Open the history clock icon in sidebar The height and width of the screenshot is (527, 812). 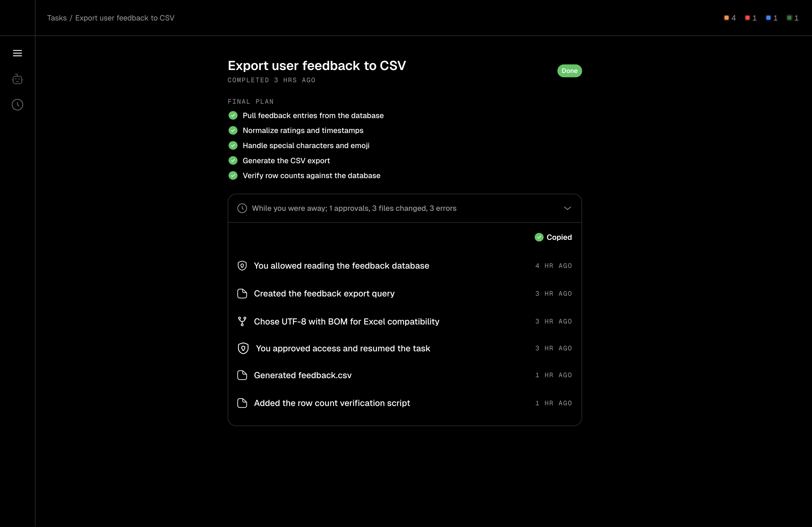(17, 105)
